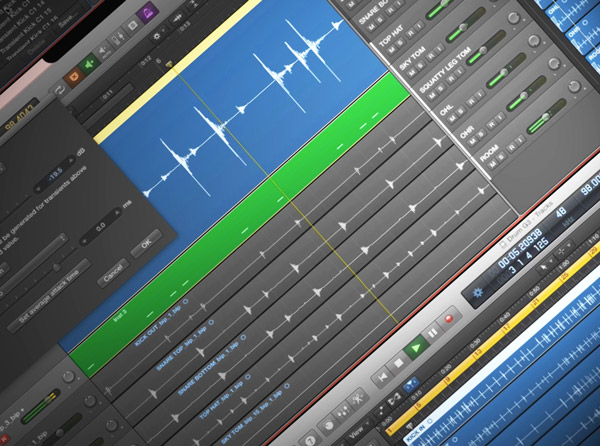Click the Pause button in the transport
The height and width of the screenshot is (446, 600).
click(x=432, y=333)
